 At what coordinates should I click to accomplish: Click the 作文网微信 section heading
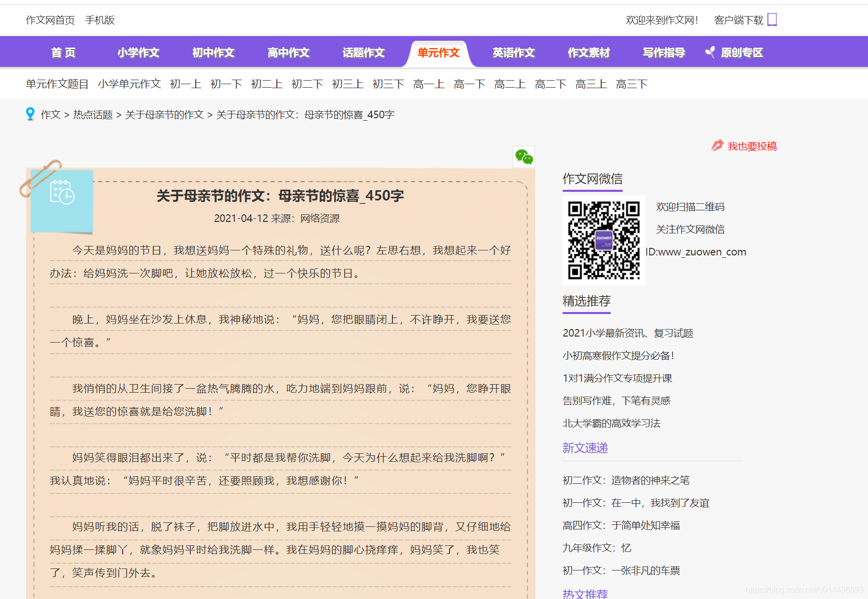[x=593, y=179]
